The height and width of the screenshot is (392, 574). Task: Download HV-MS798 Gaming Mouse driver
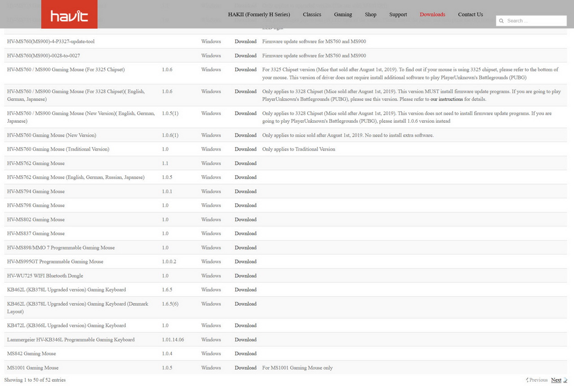(x=245, y=205)
